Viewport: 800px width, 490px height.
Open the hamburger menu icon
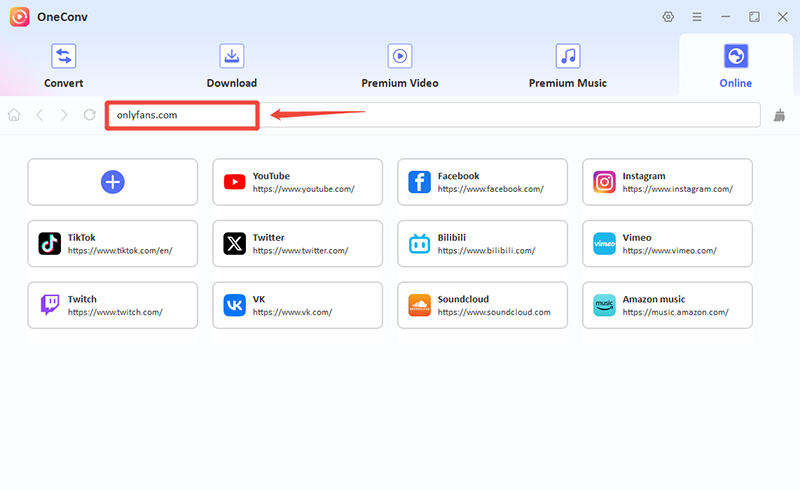(696, 17)
